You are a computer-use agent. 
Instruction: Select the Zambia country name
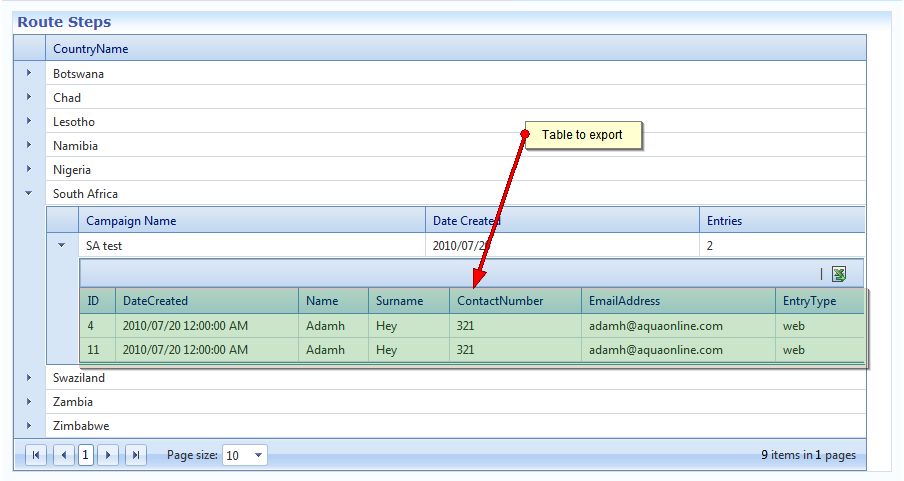[x=73, y=402]
